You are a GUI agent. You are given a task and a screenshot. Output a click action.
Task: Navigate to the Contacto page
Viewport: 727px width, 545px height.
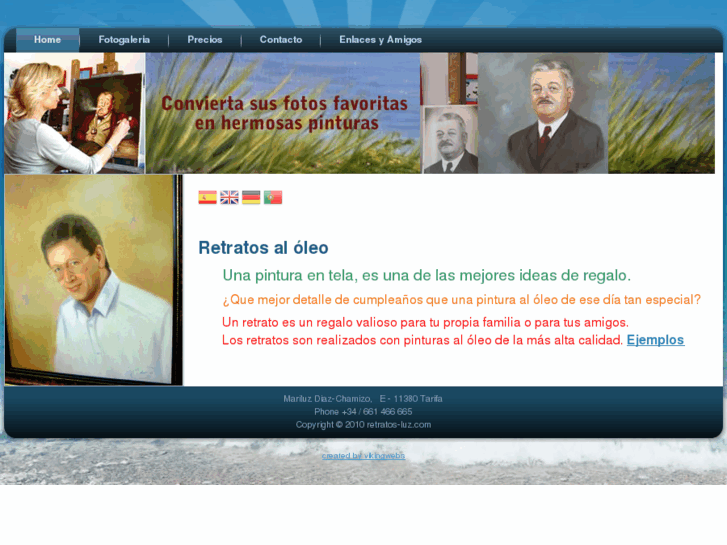point(281,40)
